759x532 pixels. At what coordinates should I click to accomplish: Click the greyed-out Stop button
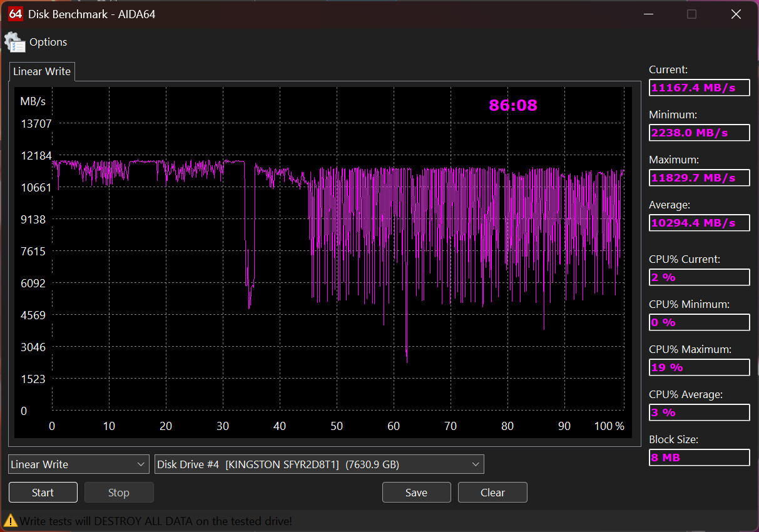click(x=119, y=493)
